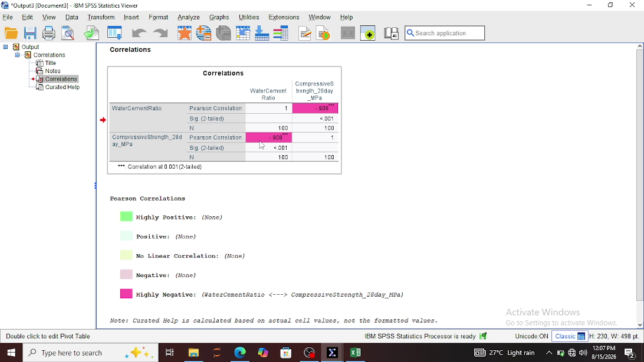
Task: Collapse the Output root tree node
Action: coord(5,47)
